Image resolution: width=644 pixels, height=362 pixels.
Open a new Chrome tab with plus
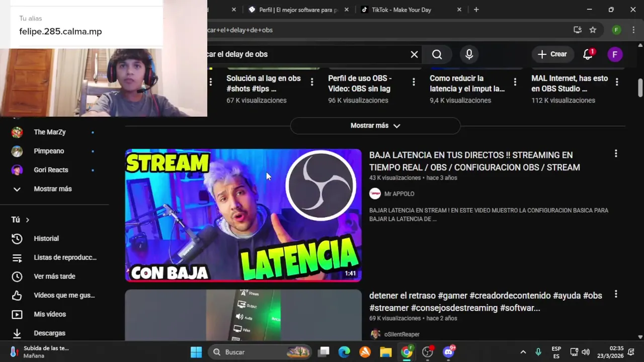476,10
